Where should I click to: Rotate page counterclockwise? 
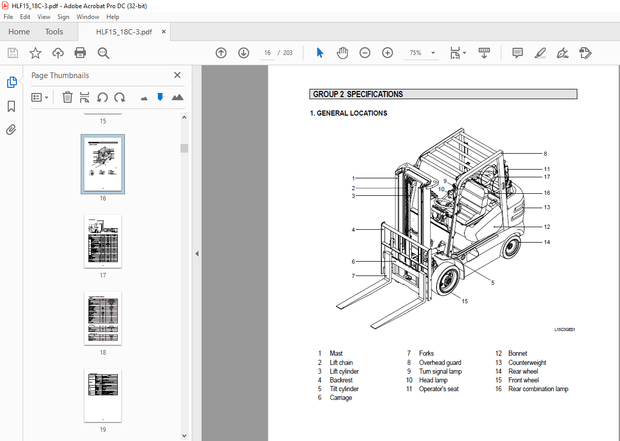pyautogui.click(x=102, y=97)
